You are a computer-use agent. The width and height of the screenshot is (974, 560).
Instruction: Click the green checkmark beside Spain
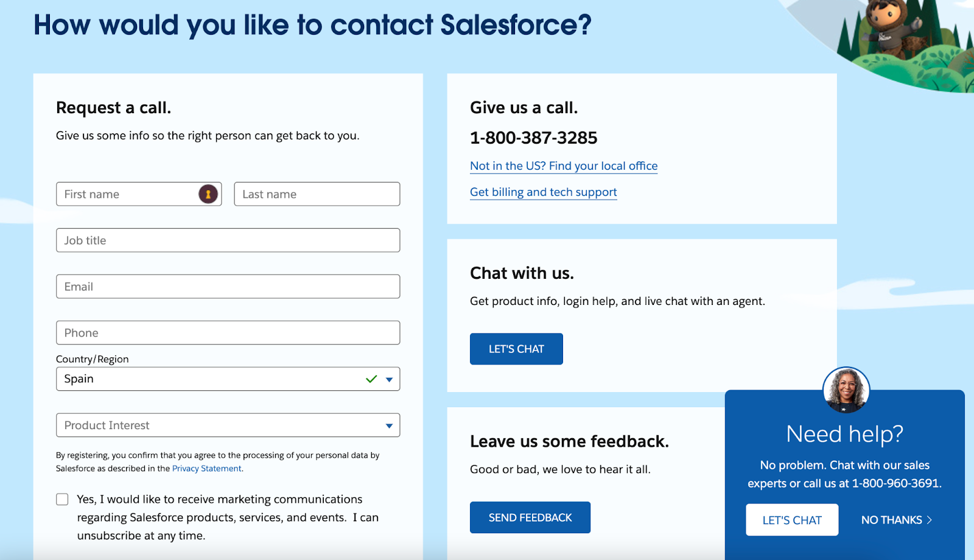click(x=371, y=379)
